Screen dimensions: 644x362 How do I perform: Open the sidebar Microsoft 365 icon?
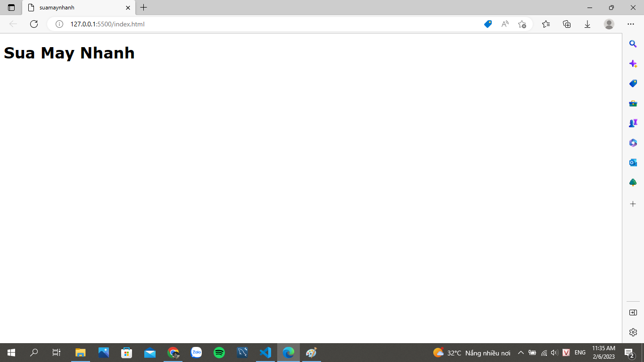click(633, 143)
